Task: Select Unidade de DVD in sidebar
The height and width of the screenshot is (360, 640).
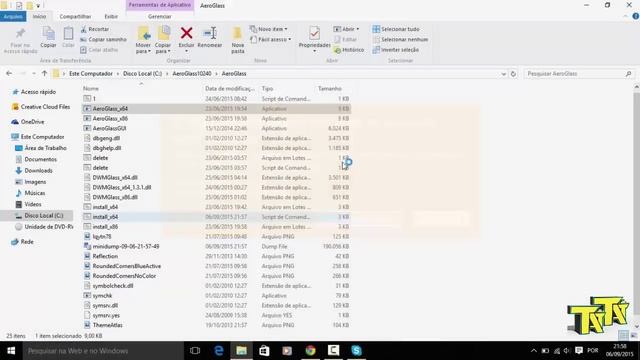Action: tap(49, 227)
